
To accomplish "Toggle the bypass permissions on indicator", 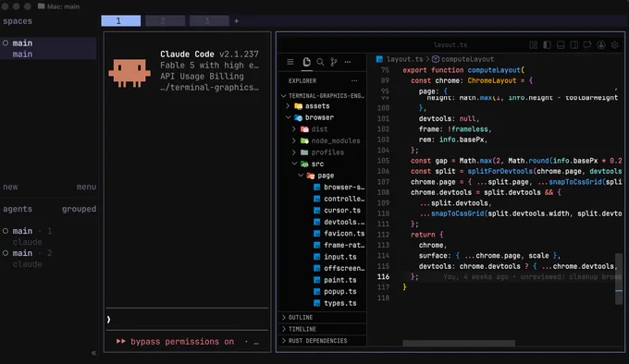I will (176, 342).
